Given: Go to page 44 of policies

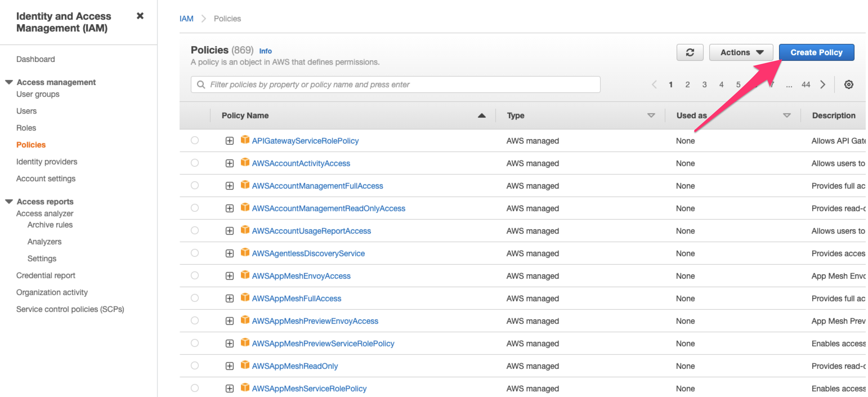Looking at the screenshot, I should [806, 84].
